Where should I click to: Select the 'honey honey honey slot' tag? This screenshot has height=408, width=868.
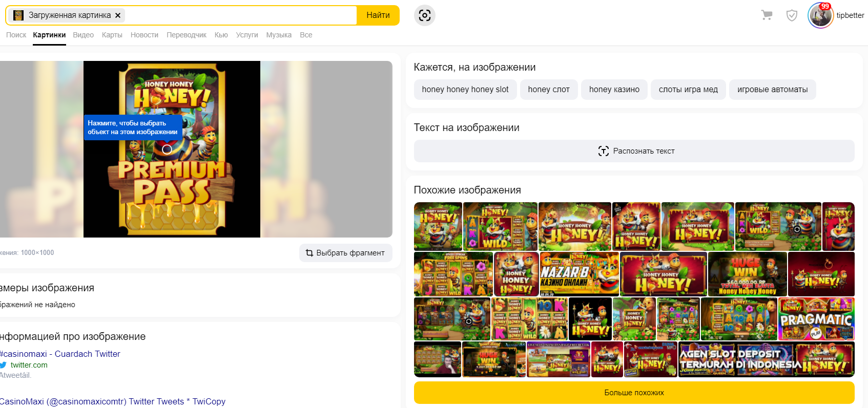point(465,90)
